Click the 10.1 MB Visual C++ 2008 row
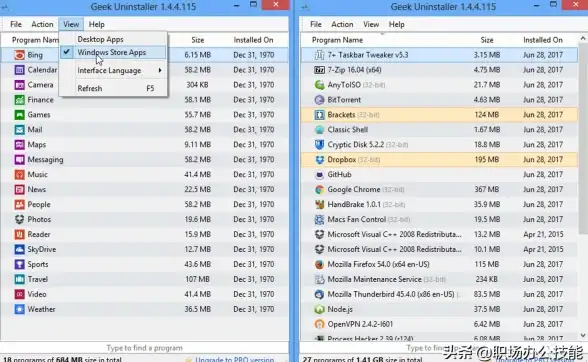This screenshot has height=362, width=588. 439,249
